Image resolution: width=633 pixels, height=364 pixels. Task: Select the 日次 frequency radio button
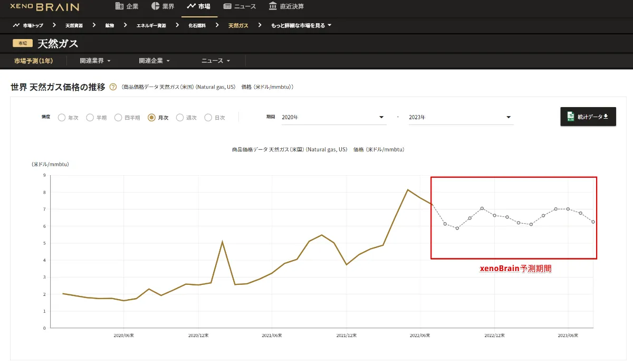point(208,117)
